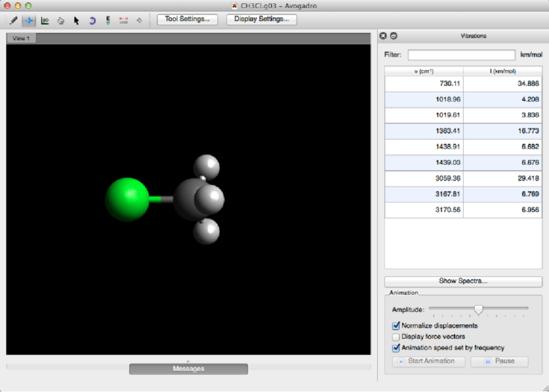
Task: Select the Navigate tool
Action: (29, 20)
